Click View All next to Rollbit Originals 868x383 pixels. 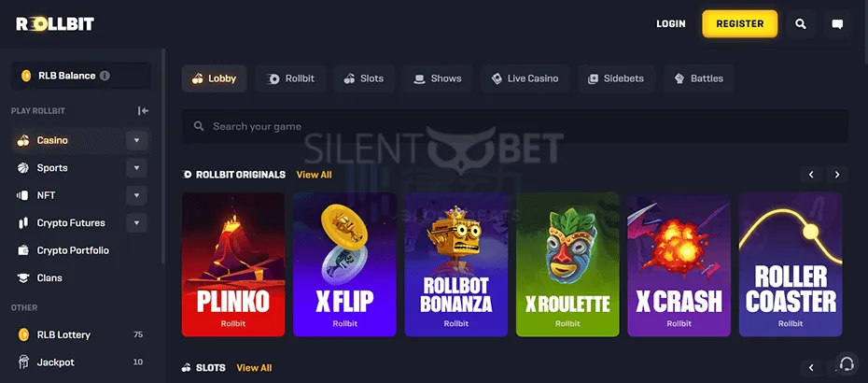[314, 175]
